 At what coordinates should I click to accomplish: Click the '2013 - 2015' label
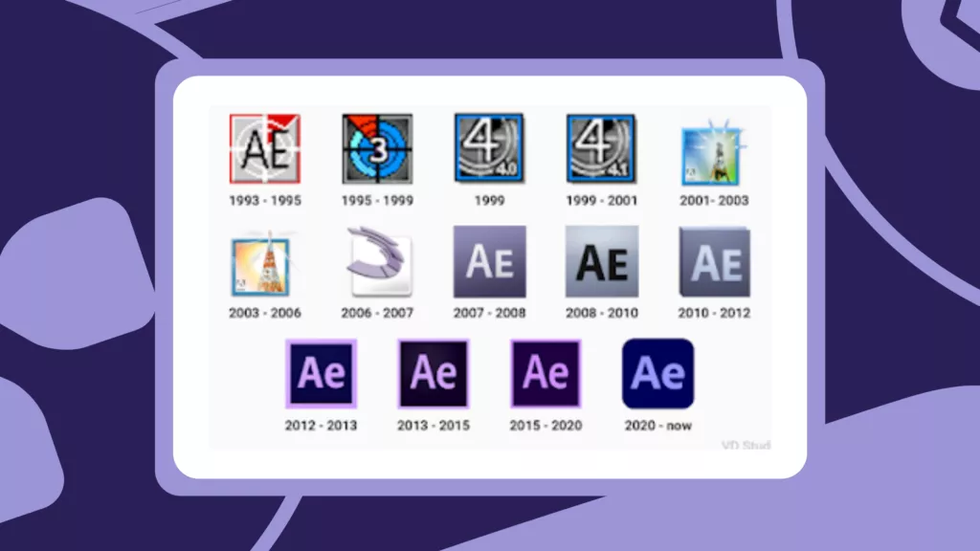click(434, 426)
